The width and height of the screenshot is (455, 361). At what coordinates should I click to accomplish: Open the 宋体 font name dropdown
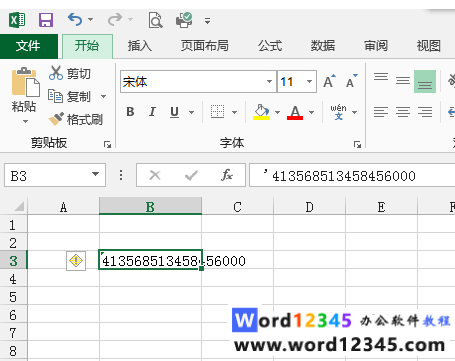click(x=269, y=81)
